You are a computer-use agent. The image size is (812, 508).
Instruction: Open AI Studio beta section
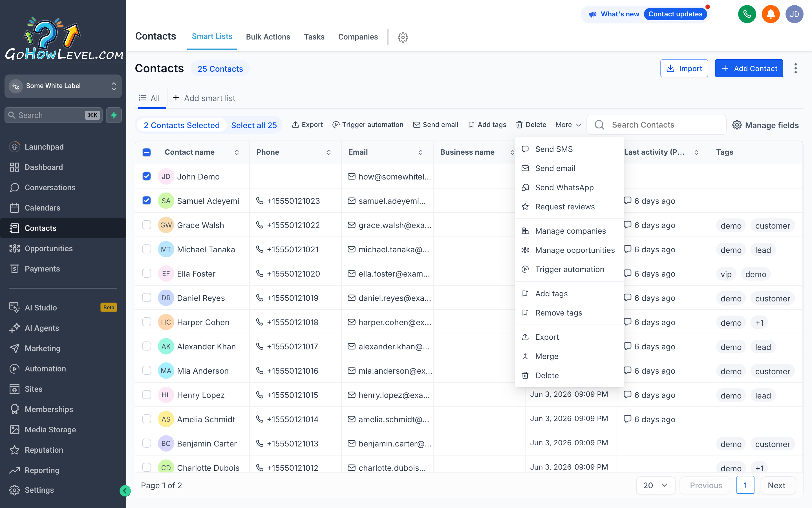click(x=63, y=307)
